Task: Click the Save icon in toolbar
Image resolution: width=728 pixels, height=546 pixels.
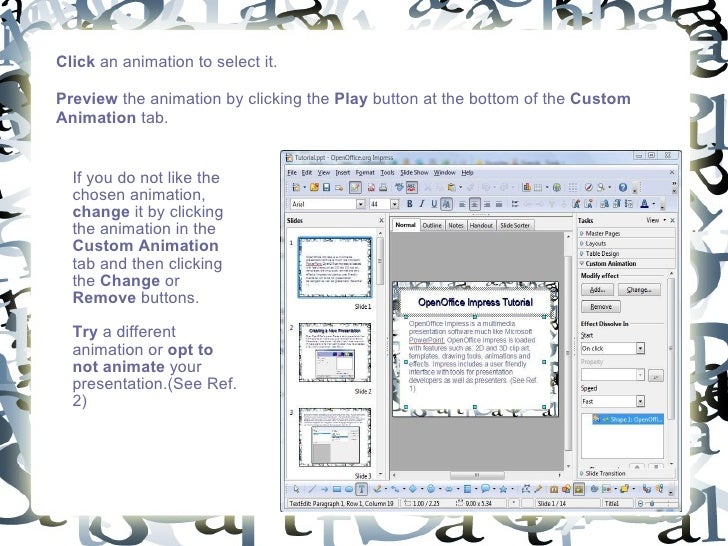Action: pos(326,188)
